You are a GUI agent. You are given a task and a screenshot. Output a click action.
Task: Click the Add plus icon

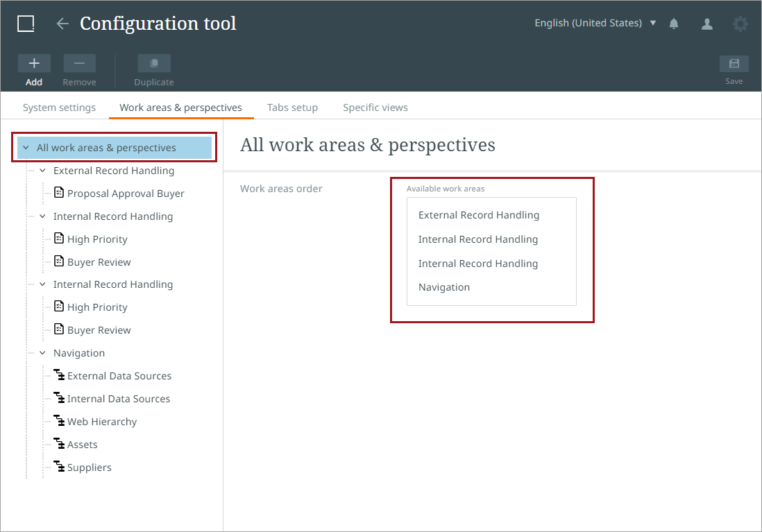34,64
